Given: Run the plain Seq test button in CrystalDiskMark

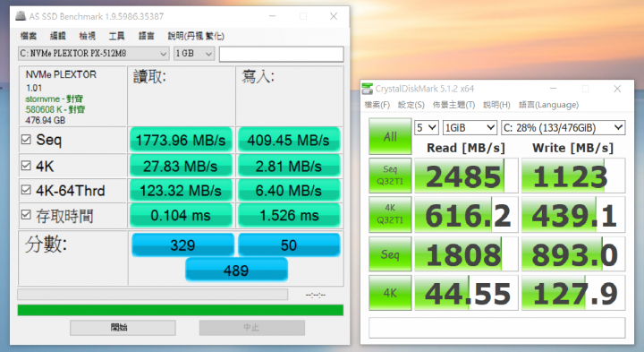Looking at the screenshot, I should click(x=390, y=254).
